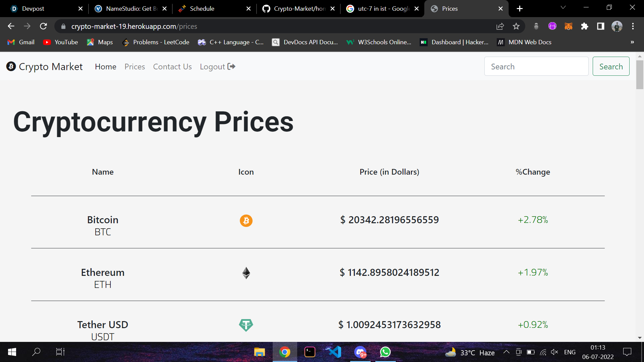The image size is (644, 362).
Task: Open the MetaMask fox extension
Action: (568, 26)
